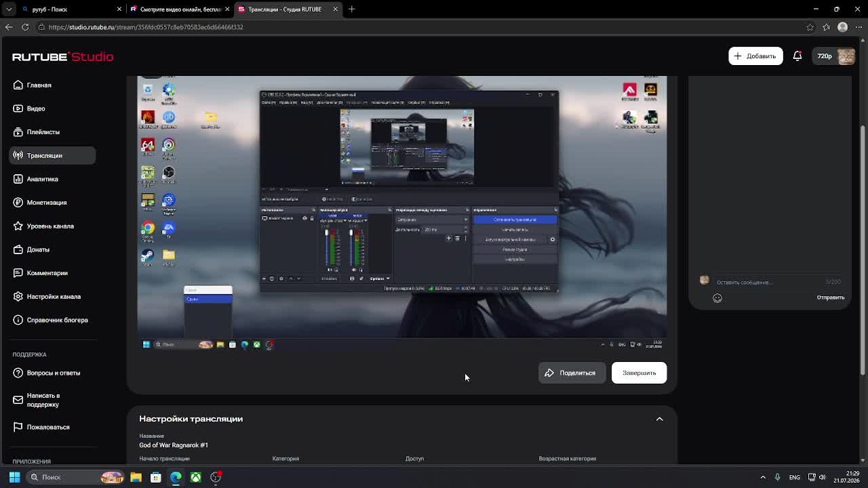
Task: Show hidden system tray icons
Action: pyautogui.click(x=763, y=477)
